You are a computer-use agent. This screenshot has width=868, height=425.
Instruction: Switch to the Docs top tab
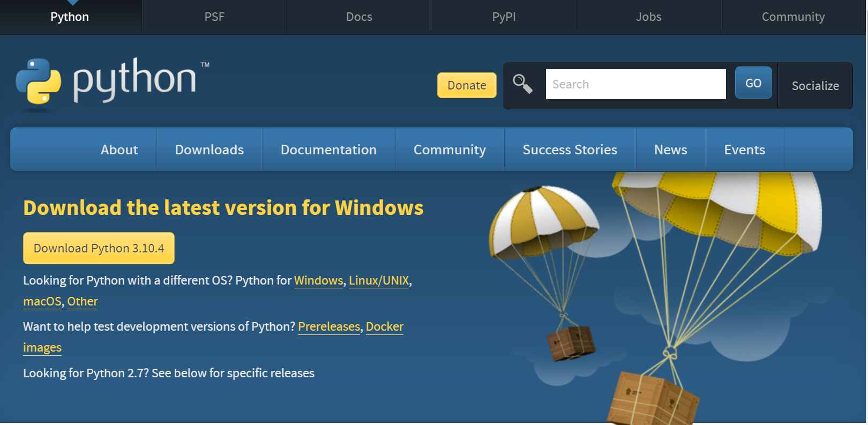(359, 17)
